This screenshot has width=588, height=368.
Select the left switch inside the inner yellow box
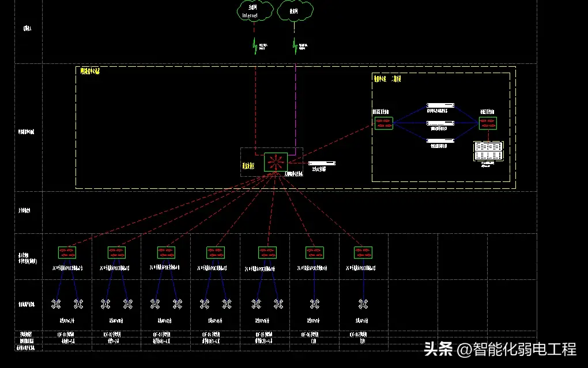point(383,123)
